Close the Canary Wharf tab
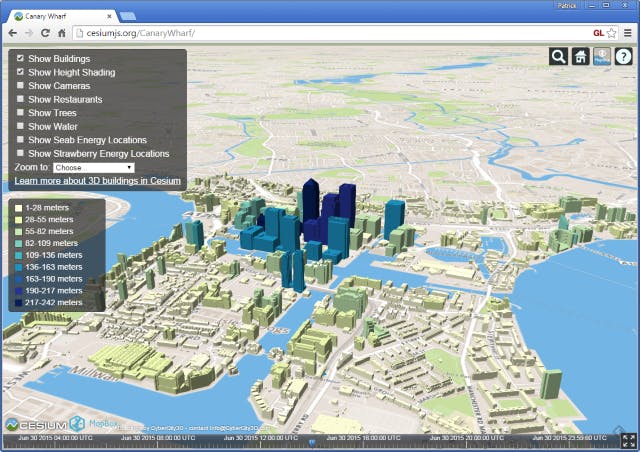 pos(109,16)
